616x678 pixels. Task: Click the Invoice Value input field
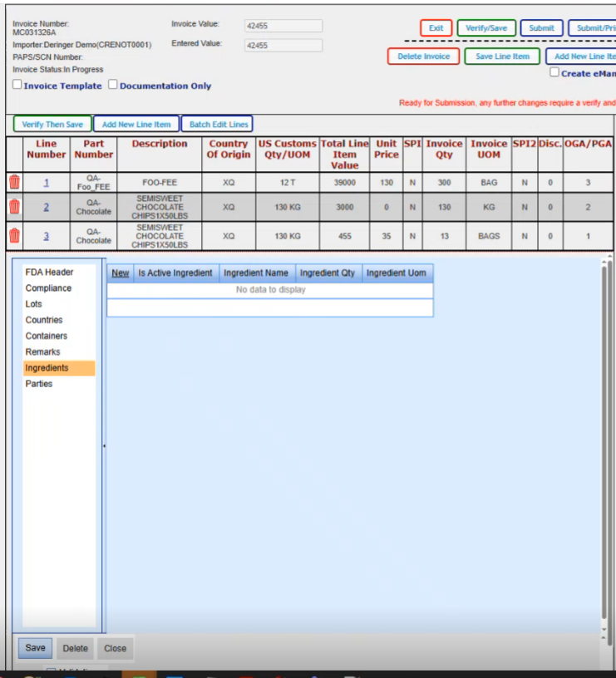coord(283,26)
